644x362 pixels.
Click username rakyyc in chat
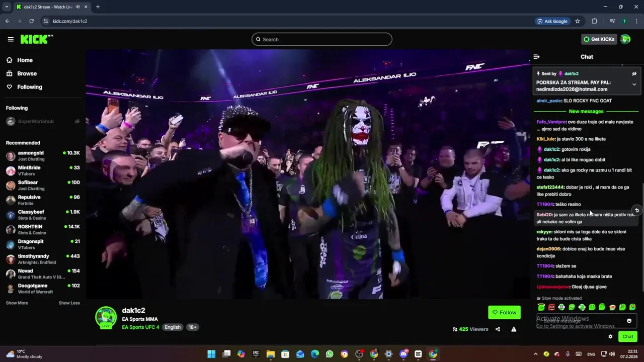(x=544, y=232)
